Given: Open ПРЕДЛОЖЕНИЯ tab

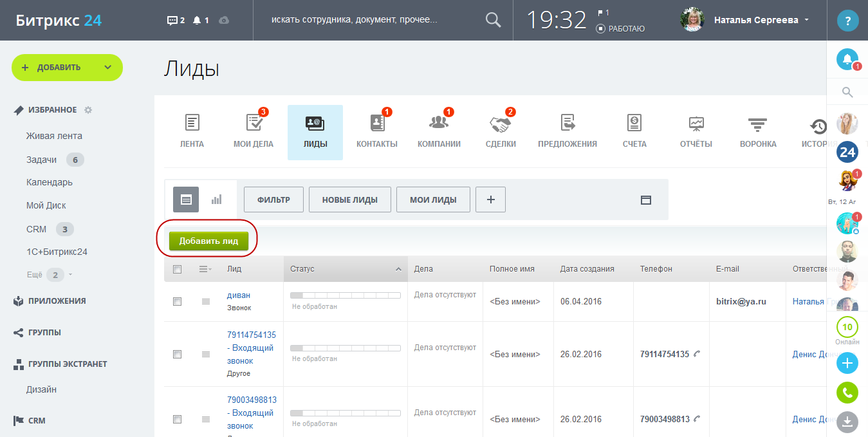Looking at the screenshot, I should (x=568, y=132).
